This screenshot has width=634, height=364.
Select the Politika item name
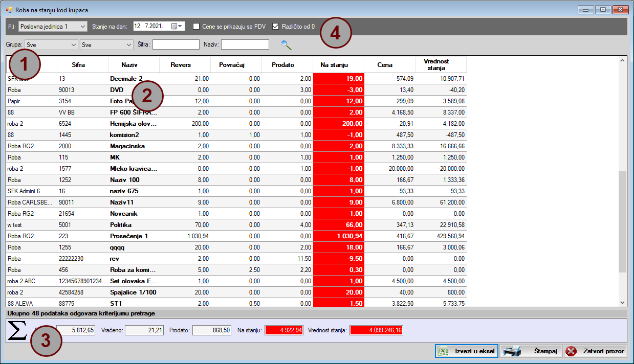121,225
